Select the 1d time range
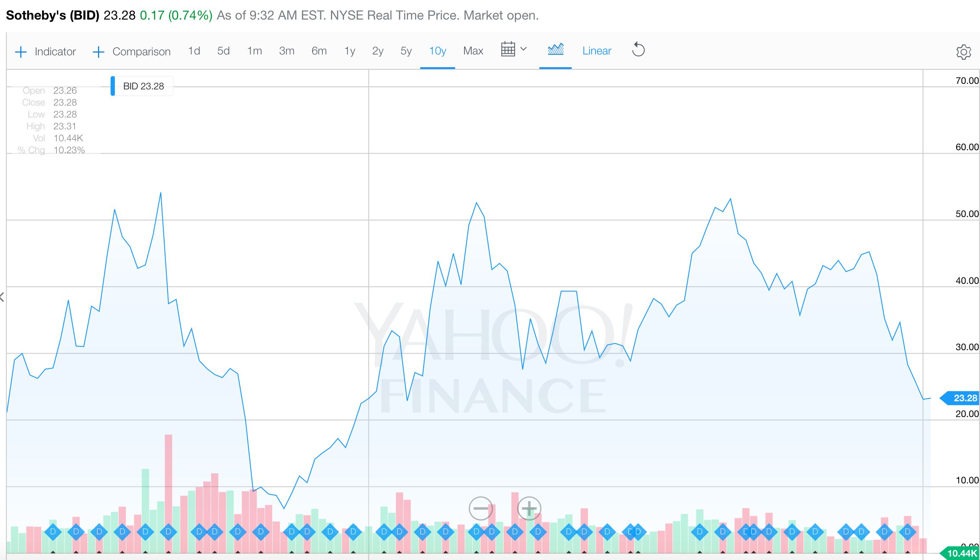980x560 pixels. (x=194, y=51)
